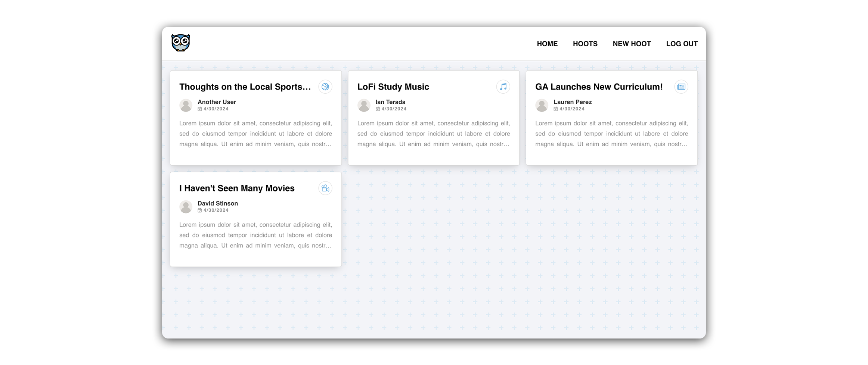Image resolution: width=868 pixels, height=365 pixels.
Task: Click Lauren Perez's avatar picture
Action: 542,105
